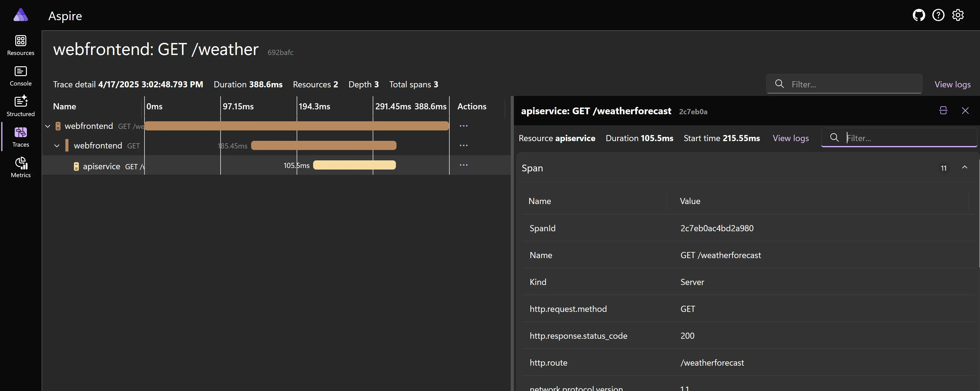
Task: Collapse the Span attributes section
Action: [x=965, y=168]
